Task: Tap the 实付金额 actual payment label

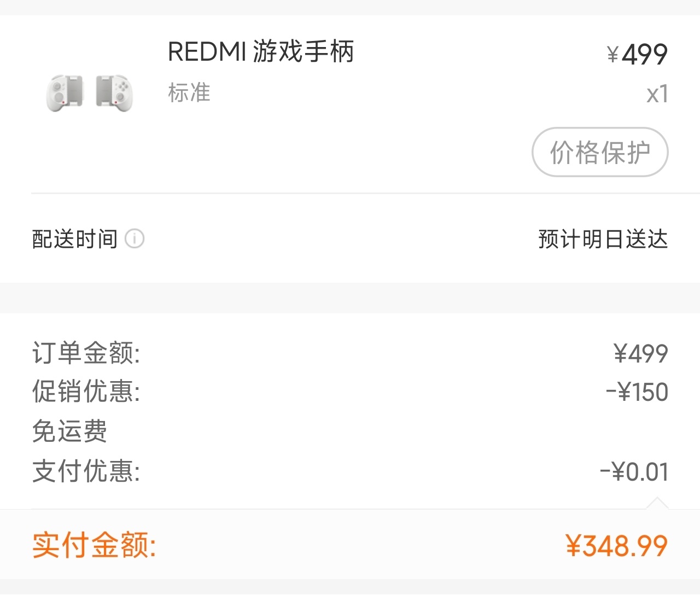Action: tap(94, 545)
